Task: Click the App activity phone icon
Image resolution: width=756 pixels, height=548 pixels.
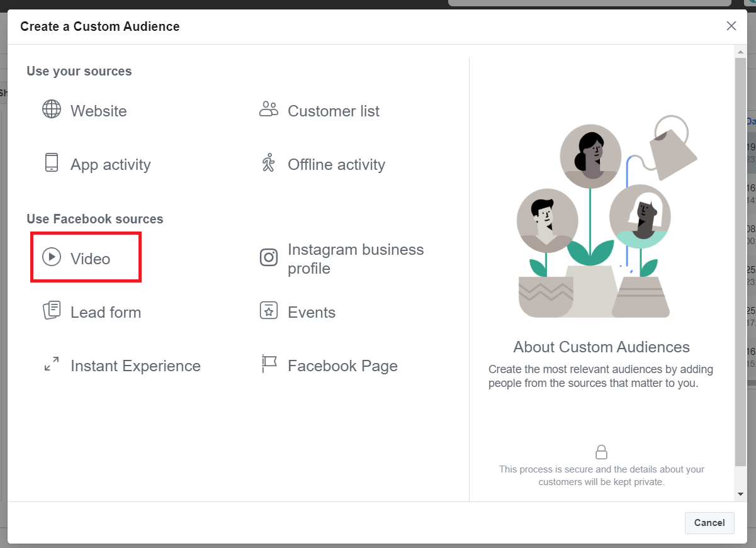Action: point(52,163)
